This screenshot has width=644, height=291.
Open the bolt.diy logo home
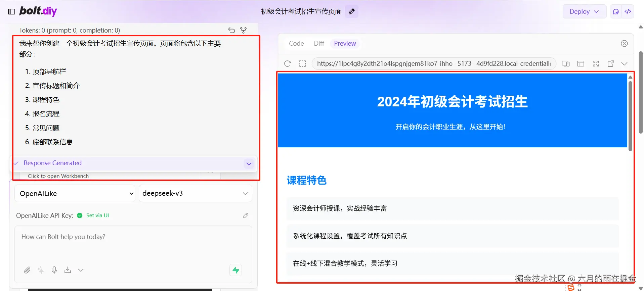click(38, 11)
